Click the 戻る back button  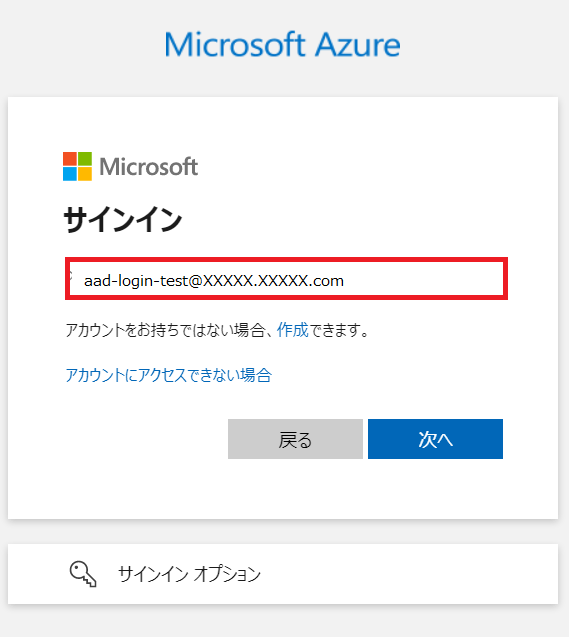(295, 439)
